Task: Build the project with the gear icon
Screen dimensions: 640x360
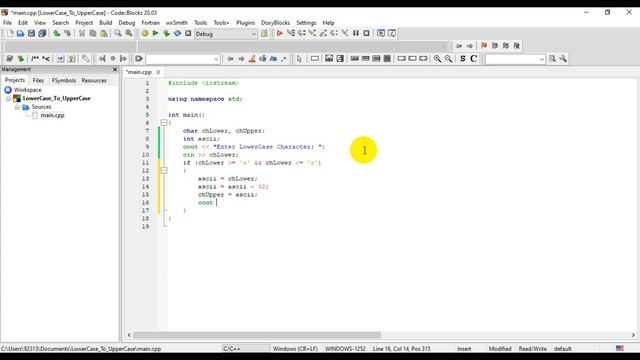Action: click(x=144, y=33)
